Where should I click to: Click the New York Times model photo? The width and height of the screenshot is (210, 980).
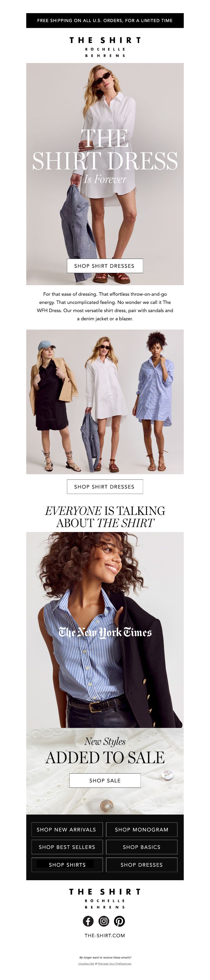[105, 630]
